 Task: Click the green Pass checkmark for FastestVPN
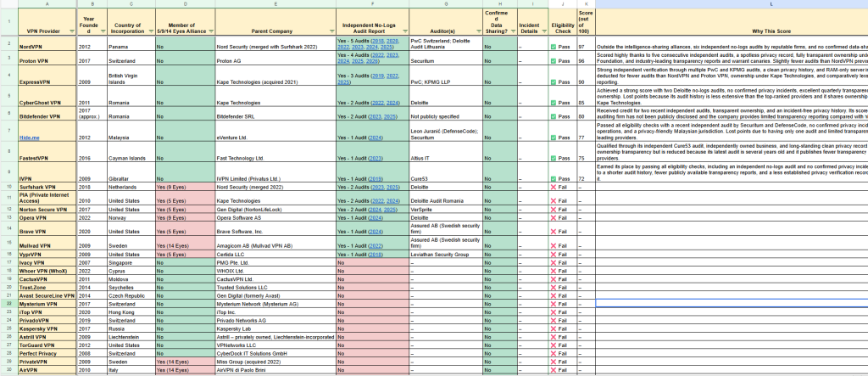(554, 159)
